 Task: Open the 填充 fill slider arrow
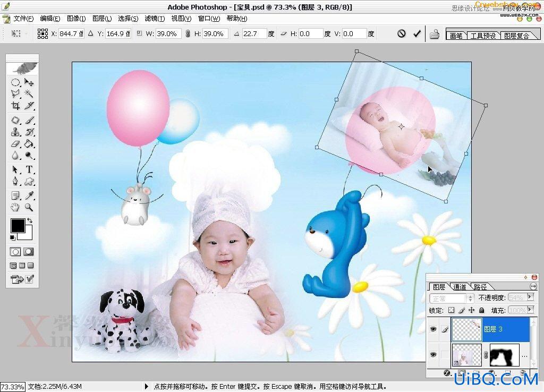point(530,310)
